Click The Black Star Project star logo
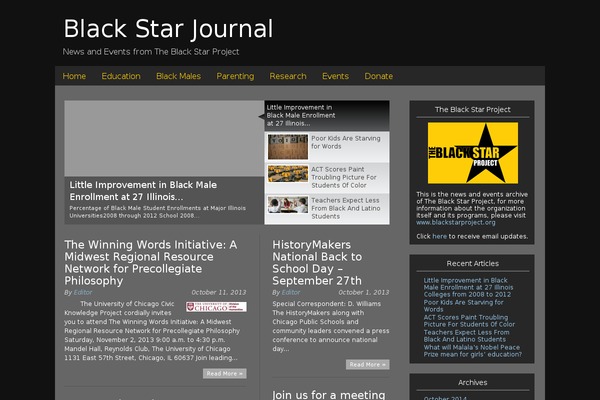This screenshot has width=600, height=400. pyautogui.click(x=473, y=153)
